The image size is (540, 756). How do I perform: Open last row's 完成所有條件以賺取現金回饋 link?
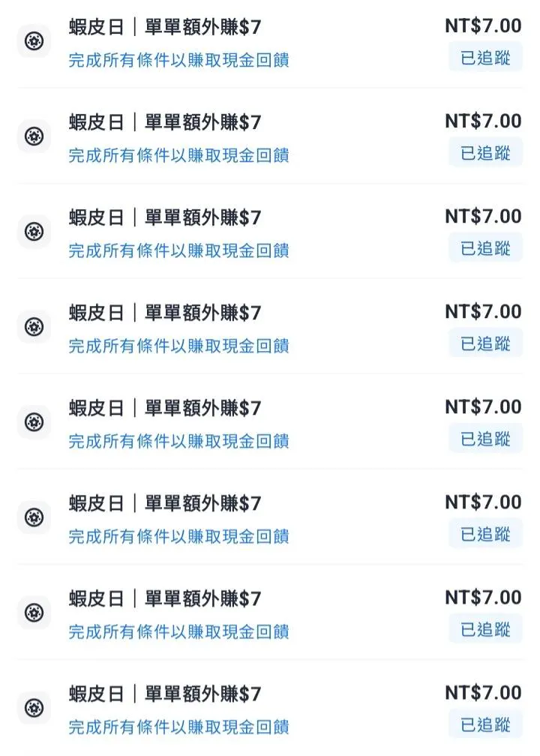pos(178,727)
